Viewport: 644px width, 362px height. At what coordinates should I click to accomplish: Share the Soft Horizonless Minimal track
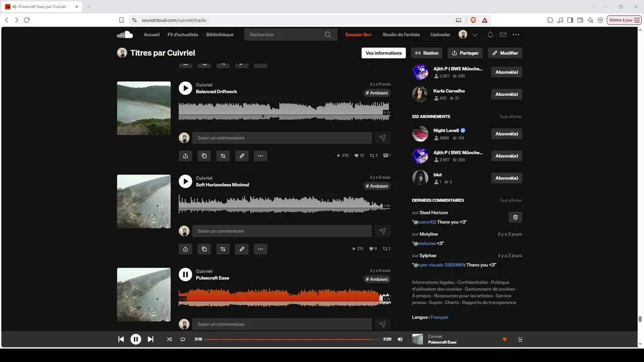(186, 249)
